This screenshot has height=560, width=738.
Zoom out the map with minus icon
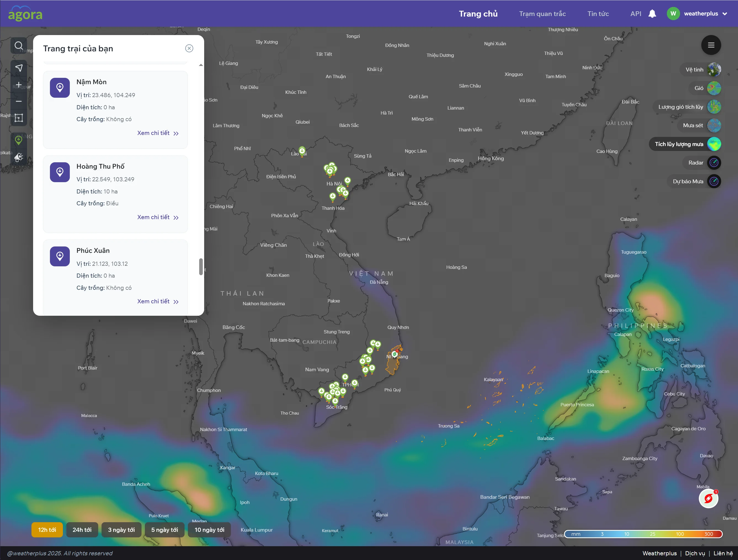tap(19, 101)
